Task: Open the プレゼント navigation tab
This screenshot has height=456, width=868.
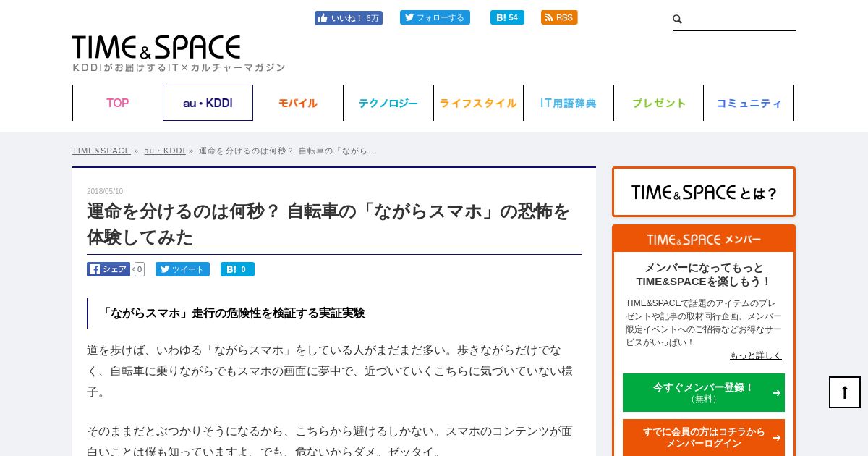Action: pos(659,103)
